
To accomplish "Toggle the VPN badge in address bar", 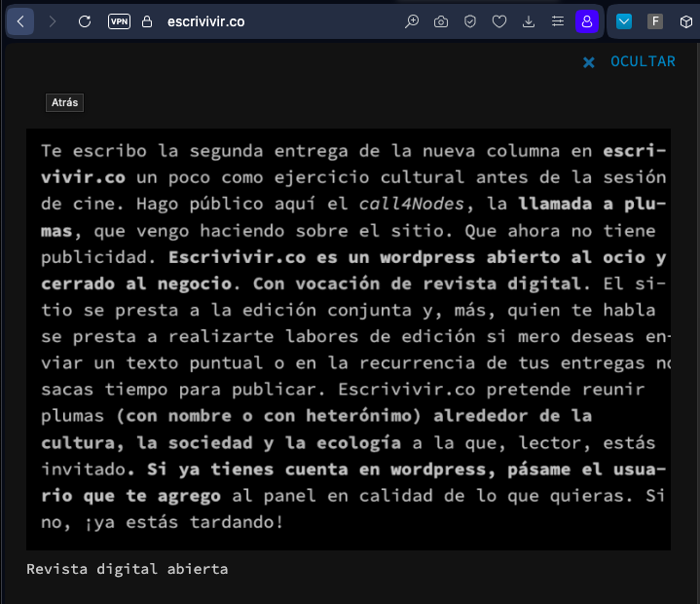I will [119, 21].
